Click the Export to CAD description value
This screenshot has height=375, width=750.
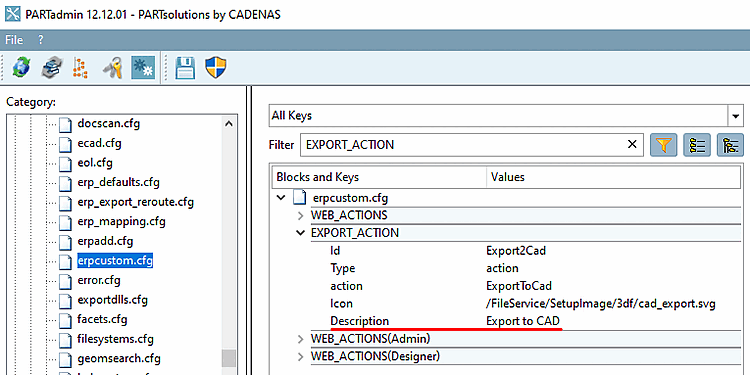click(523, 321)
